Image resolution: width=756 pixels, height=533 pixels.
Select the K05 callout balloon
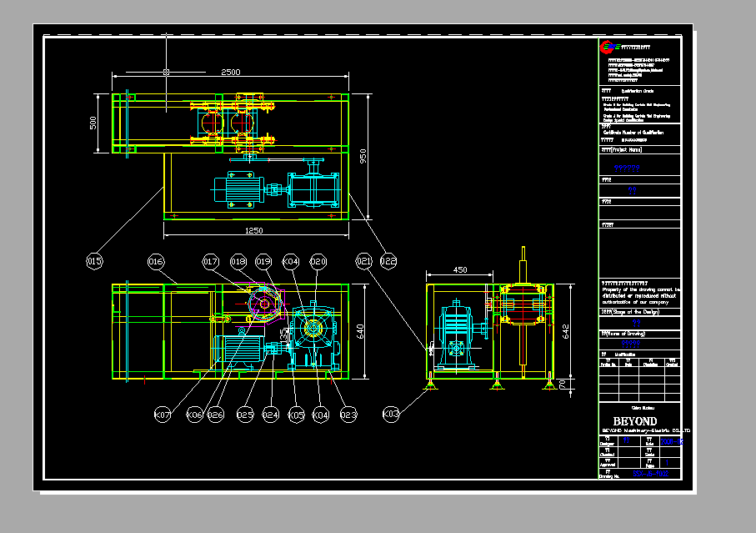[296, 413]
